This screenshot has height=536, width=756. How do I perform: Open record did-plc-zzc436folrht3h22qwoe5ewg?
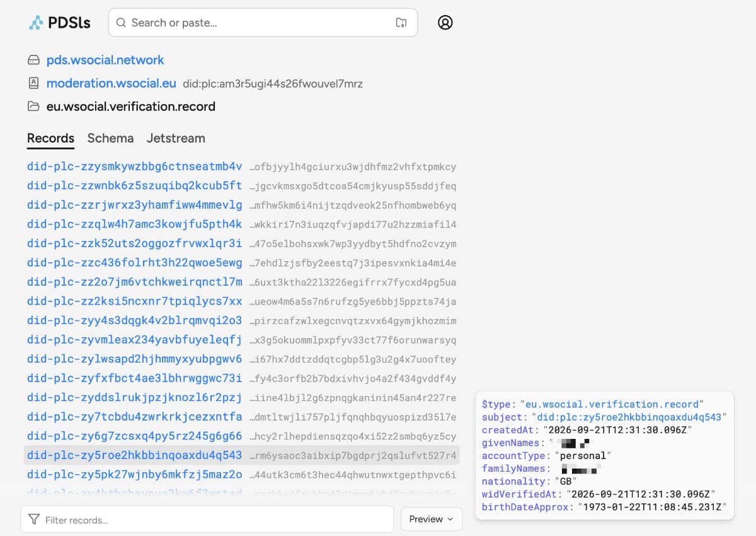[134, 262]
